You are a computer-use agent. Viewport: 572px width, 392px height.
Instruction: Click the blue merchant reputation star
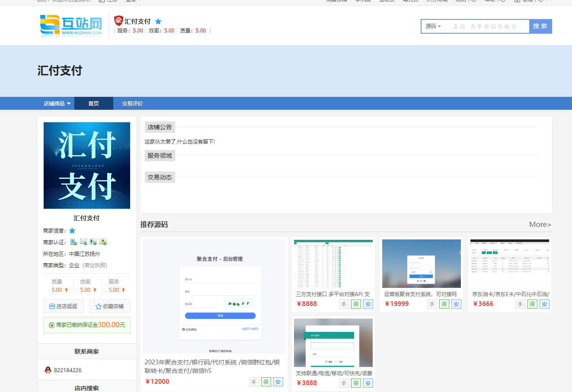(x=72, y=231)
